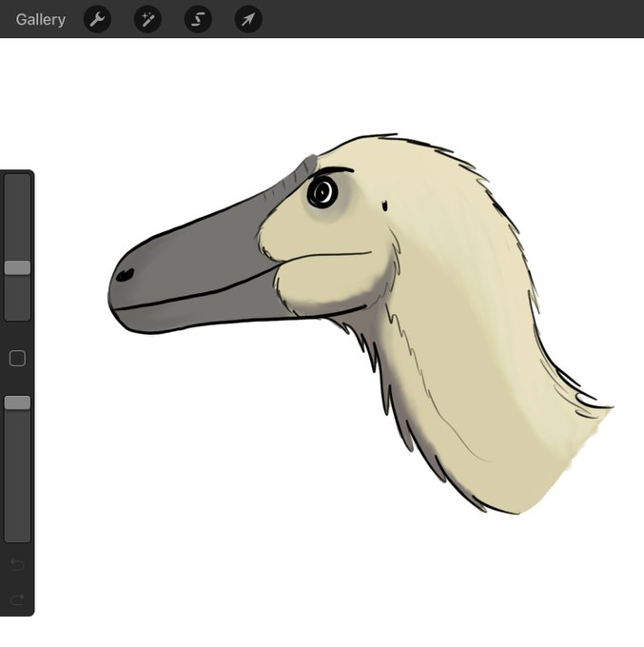Tap the square Modify button

pyautogui.click(x=17, y=358)
